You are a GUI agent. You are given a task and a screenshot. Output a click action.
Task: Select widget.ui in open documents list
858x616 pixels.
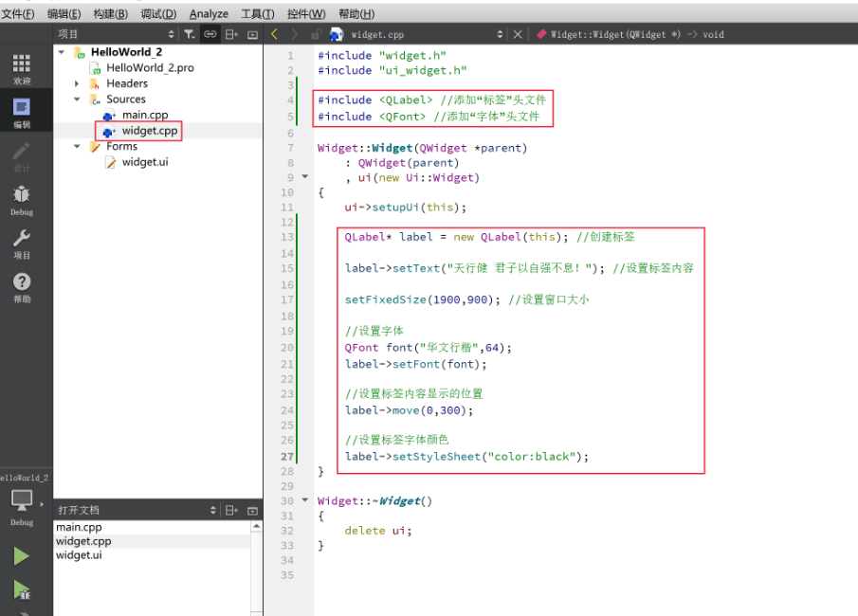pos(79,555)
